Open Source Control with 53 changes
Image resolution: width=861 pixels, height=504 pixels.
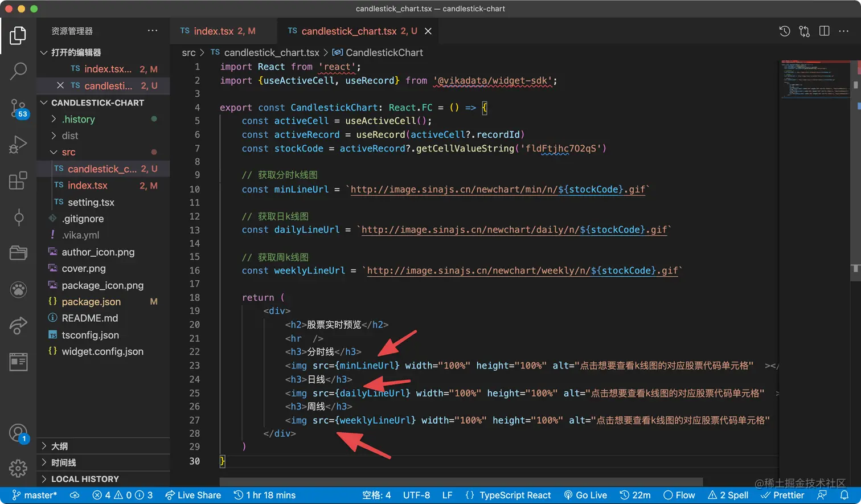(x=18, y=108)
